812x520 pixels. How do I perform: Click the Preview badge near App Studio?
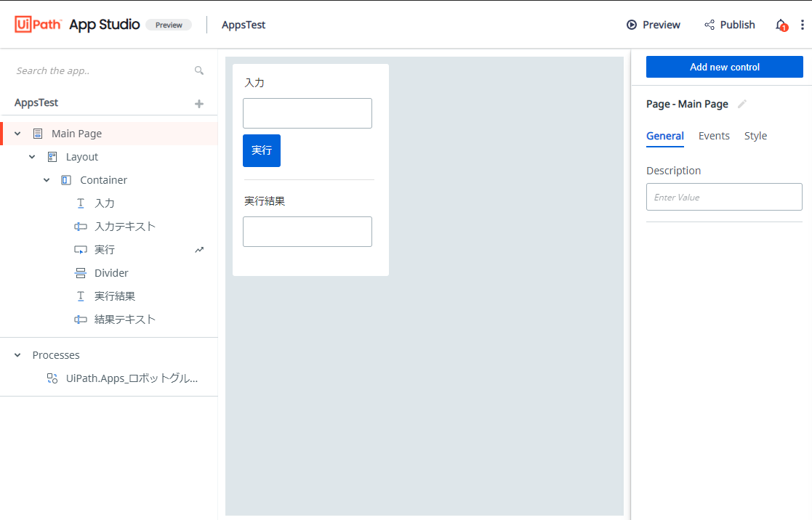pos(169,25)
